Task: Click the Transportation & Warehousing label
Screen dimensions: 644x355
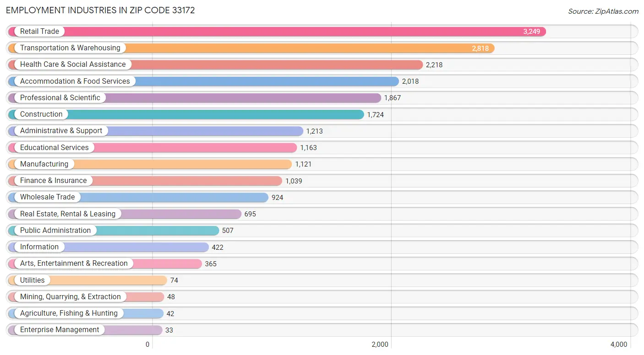Action: (70, 48)
